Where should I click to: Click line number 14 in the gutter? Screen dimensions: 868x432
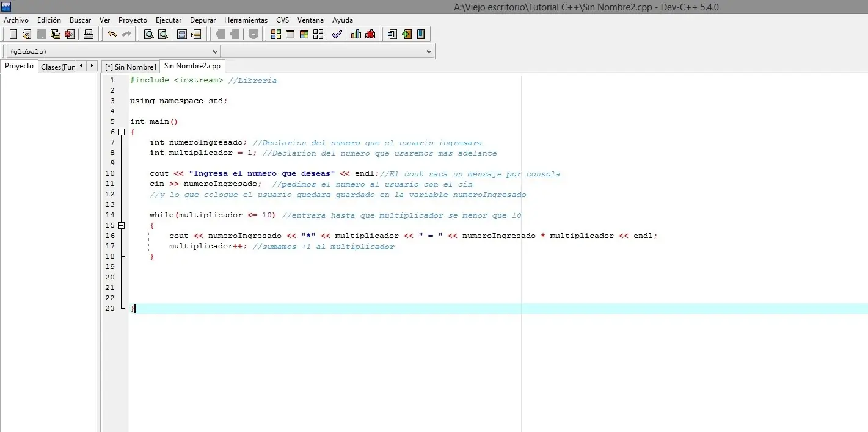110,215
